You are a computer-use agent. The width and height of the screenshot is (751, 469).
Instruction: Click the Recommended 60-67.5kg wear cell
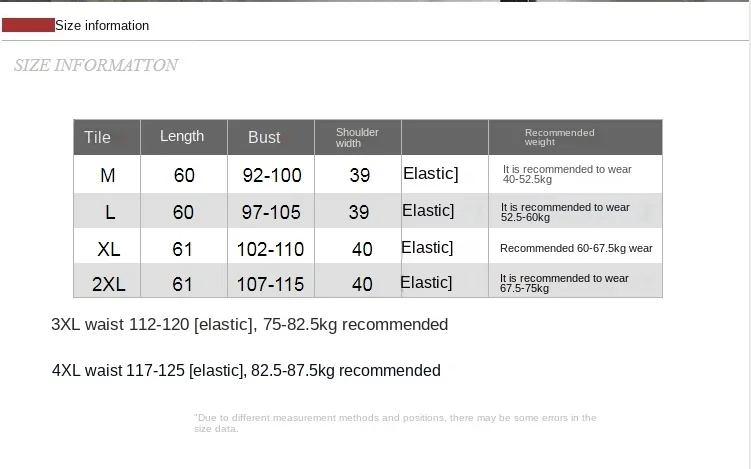[x=576, y=248]
